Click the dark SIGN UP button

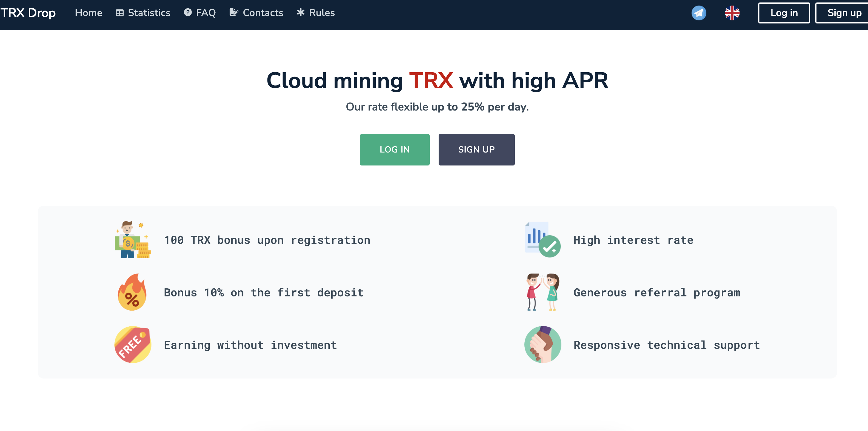tap(477, 149)
